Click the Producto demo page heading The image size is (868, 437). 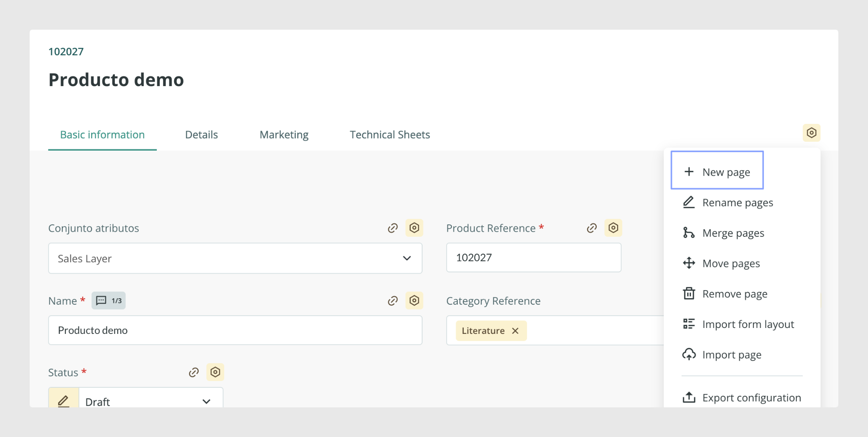point(116,80)
